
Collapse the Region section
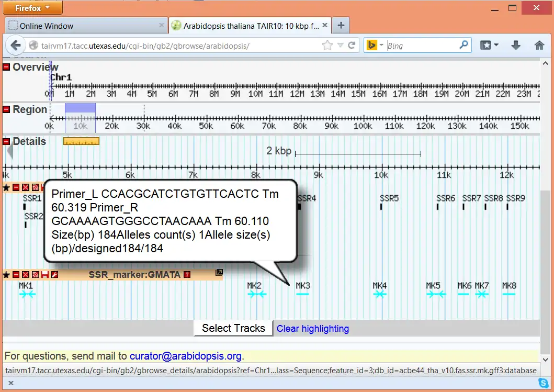(7, 109)
